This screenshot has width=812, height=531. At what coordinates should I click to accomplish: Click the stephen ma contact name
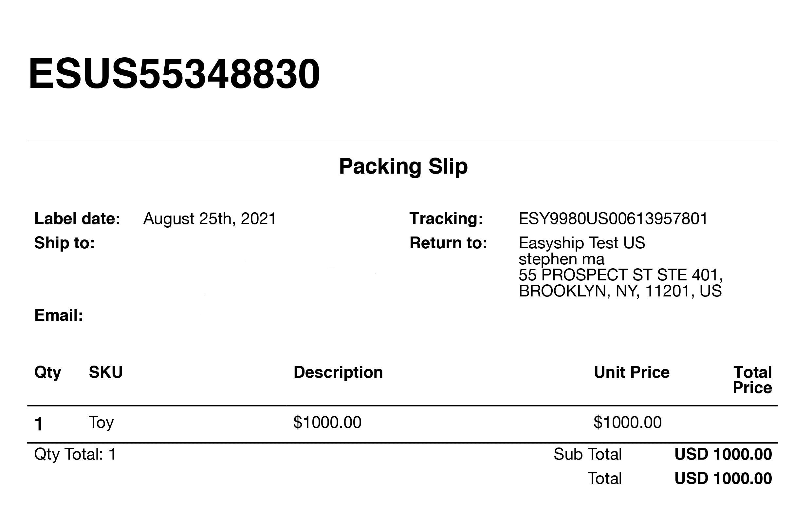[x=562, y=259]
